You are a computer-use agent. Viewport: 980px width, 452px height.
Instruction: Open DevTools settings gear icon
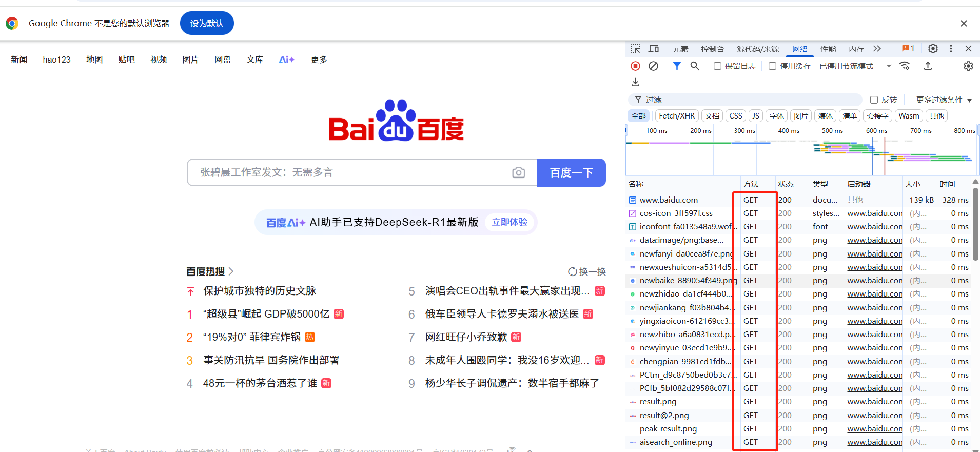[933, 48]
